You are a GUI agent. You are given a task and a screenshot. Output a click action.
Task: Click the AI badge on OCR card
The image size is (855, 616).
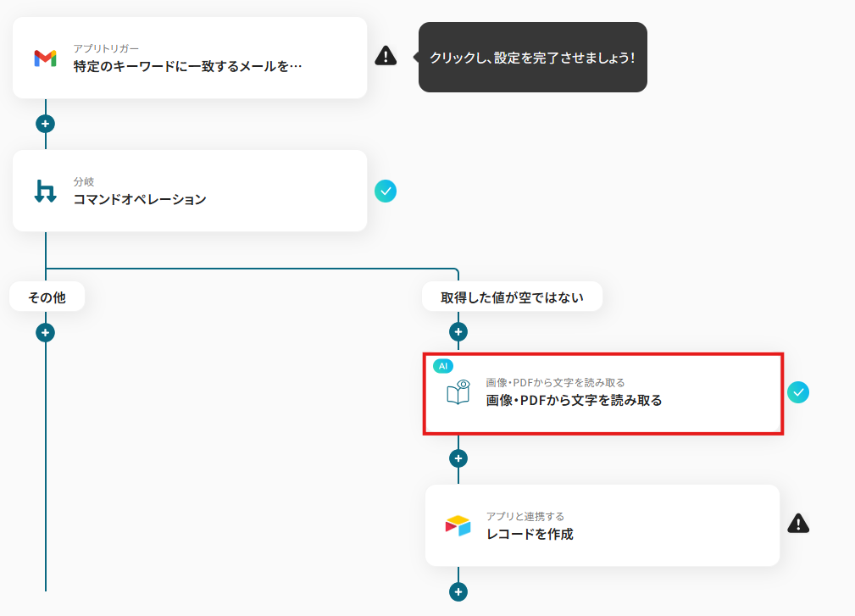point(443,366)
